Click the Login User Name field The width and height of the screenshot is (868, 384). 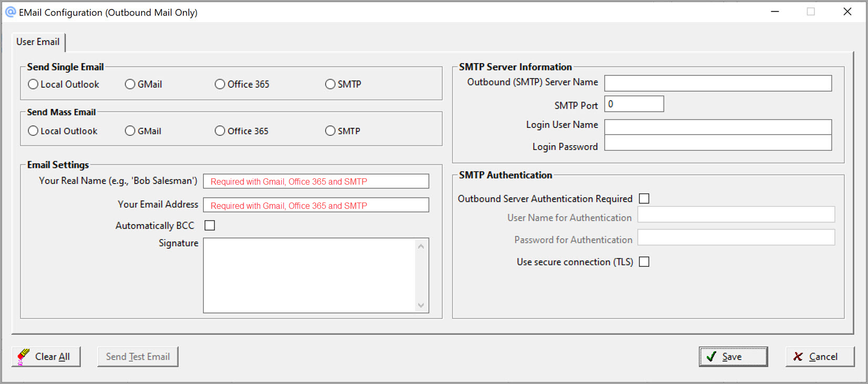pyautogui.click(x=718, y=127)
